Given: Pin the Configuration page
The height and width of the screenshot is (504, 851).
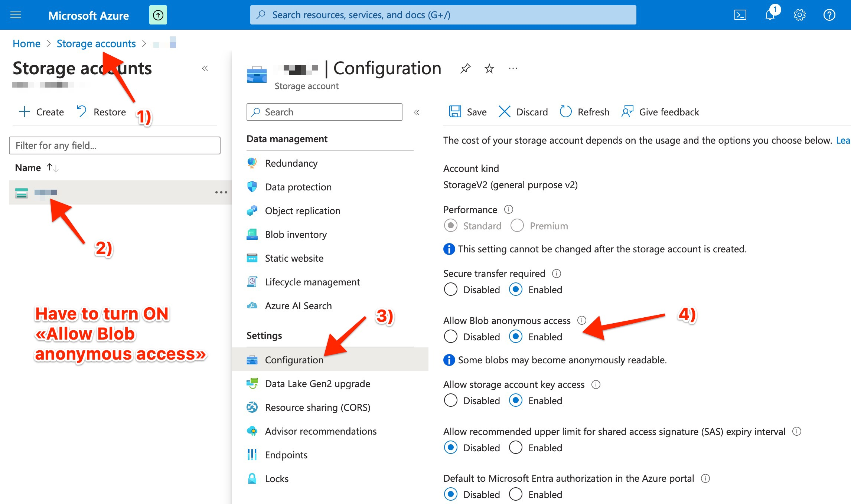Looking at the screenshot, I should coord(465,68).
